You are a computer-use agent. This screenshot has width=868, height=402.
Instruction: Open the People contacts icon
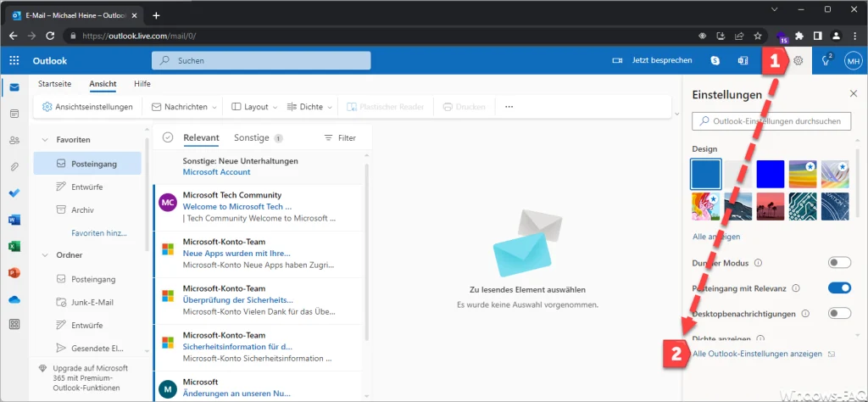[x=14, y=140]
